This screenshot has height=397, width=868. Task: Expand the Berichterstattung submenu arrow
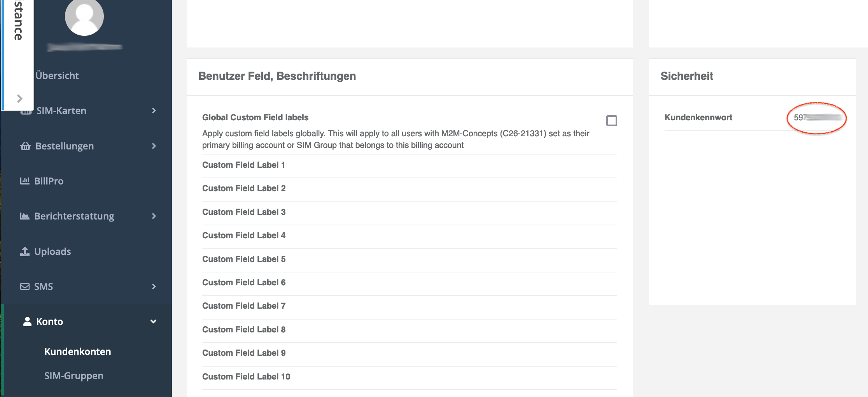click(x=154, y=216)
